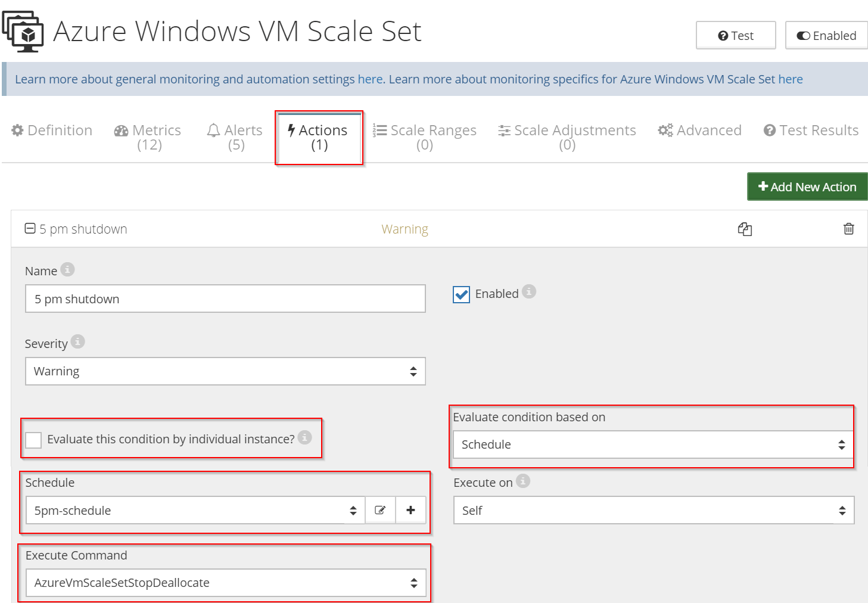Click the VM Scale Set header icon
Image resolution: width=868 pixels, height=603 pixels.
click(x=23, y=31)
